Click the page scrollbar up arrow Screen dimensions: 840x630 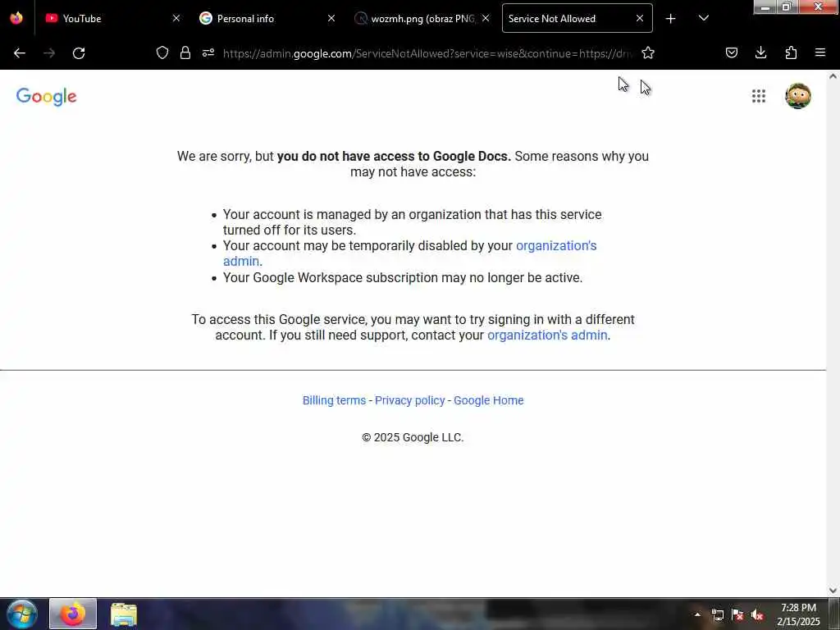point(833,76)
